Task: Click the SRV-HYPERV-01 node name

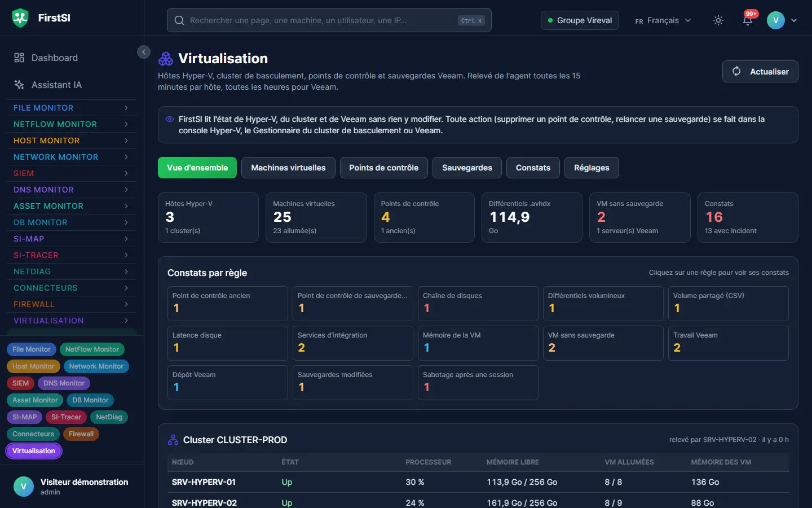Action: 204,482
